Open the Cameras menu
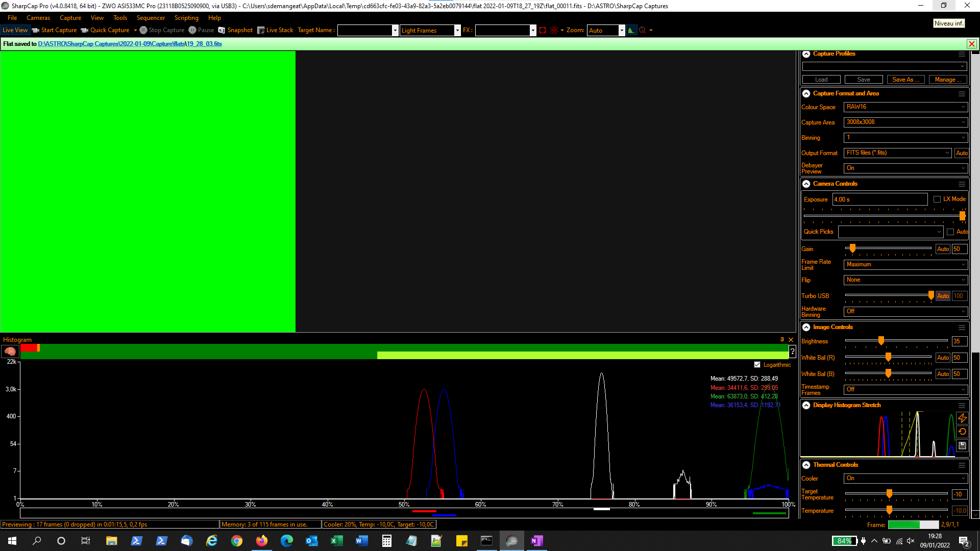The width and height of the screenshot is (980, 551). pyautogui.click(x=38, y=18)
